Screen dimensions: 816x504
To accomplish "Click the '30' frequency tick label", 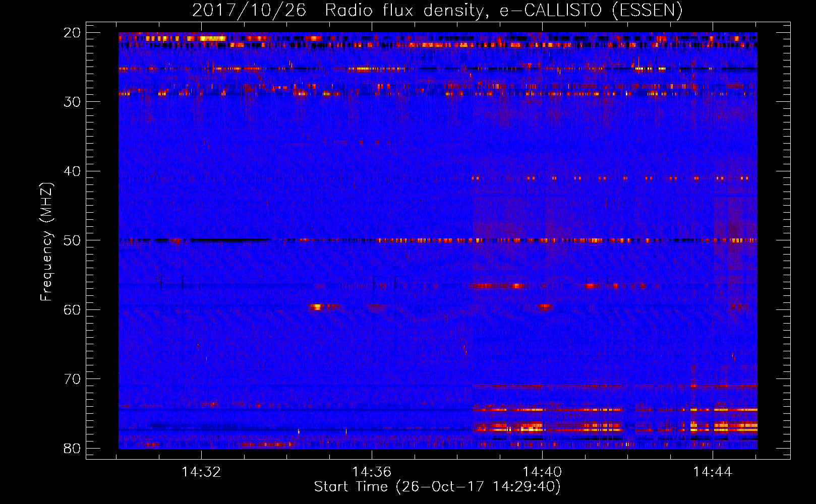I will (x=72, y=102).
